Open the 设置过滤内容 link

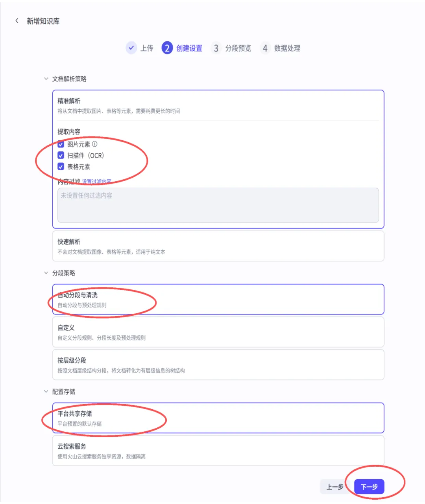coord(96,181)
